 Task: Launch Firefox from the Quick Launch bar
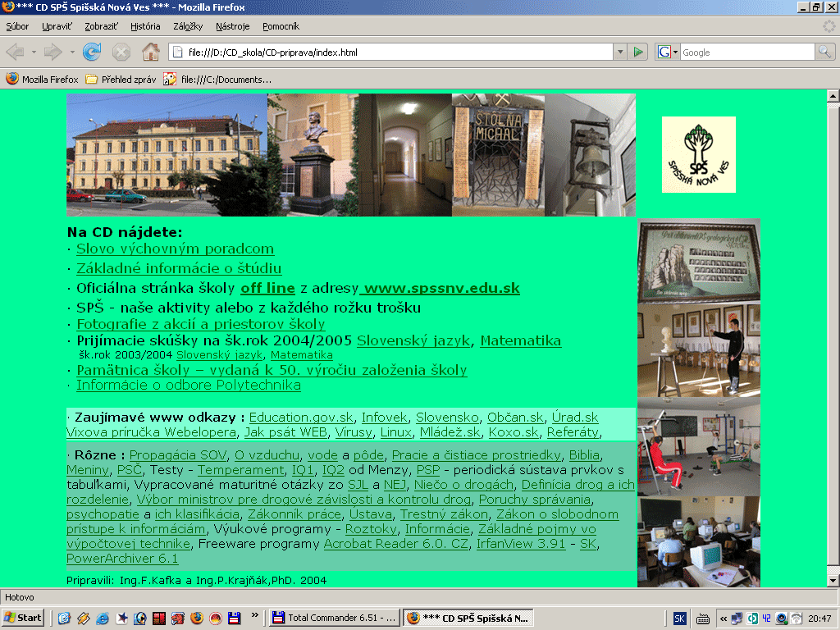pyautogui.click(x=195, y=618)
